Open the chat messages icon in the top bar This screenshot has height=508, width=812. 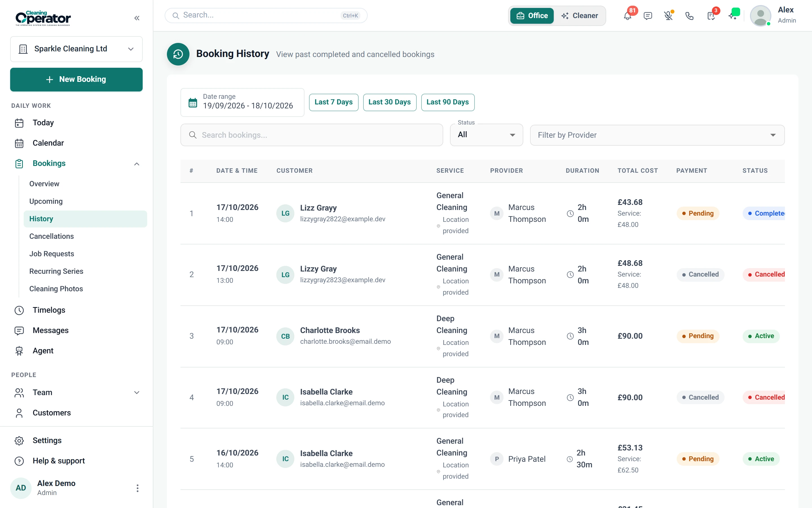[x=648, y=16]
